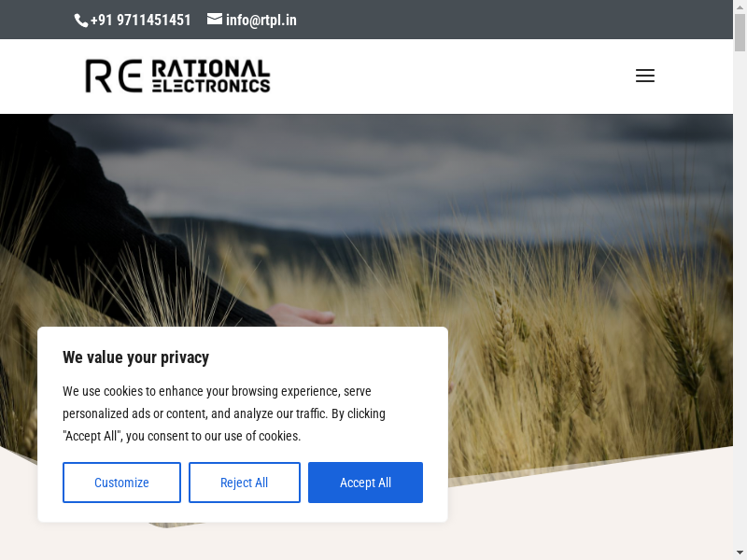Click empty space in the white navigation bar

coord(448,77)
